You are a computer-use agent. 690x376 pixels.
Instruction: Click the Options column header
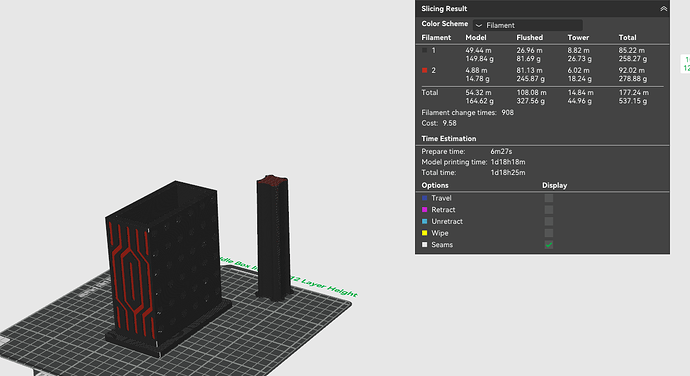tap(435, 185)
